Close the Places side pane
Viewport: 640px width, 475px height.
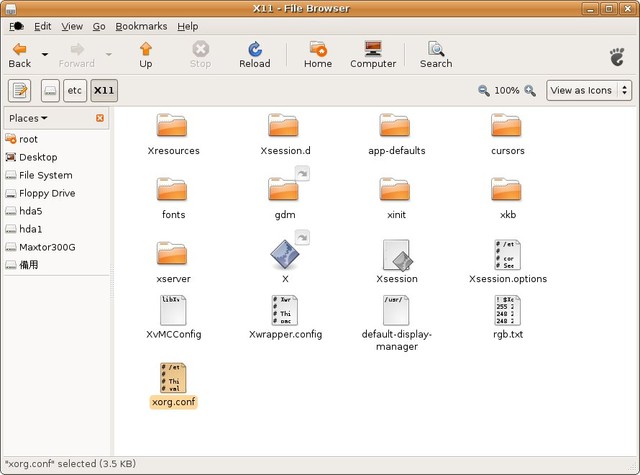[x=100, y=118]
